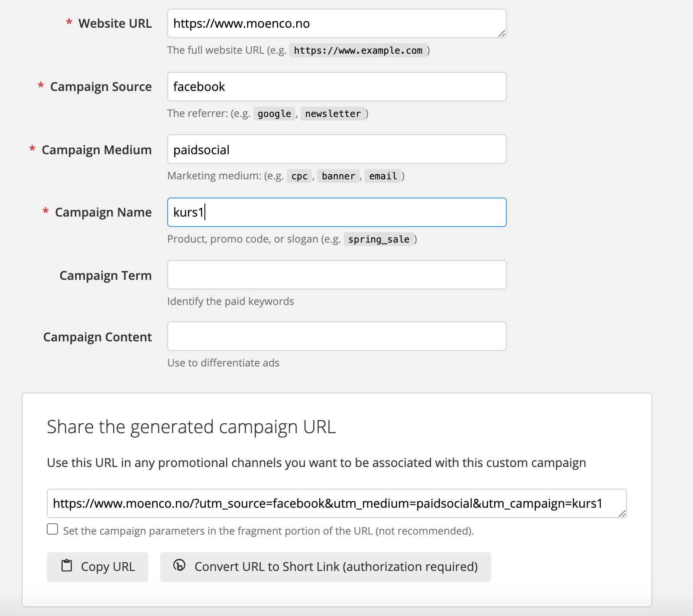The width and height of the screenshot is (693, 616).
Task: Click the 'Use this URL in any promotional channels' text
Action: click(317, 463)
